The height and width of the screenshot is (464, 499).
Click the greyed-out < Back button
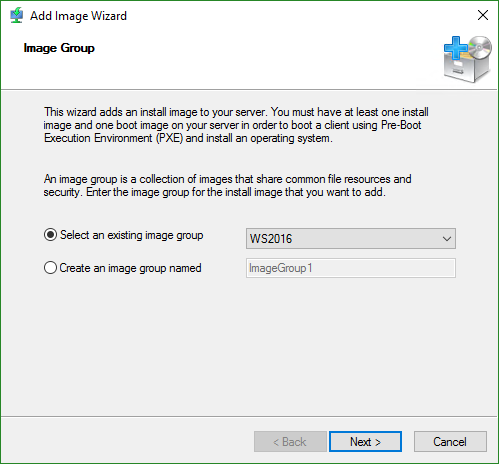290,442
